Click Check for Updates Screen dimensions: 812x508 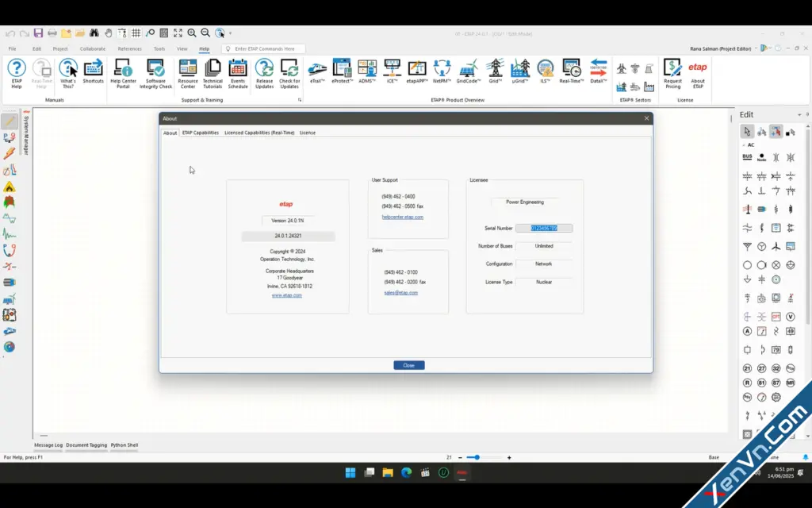pos(289,74)
